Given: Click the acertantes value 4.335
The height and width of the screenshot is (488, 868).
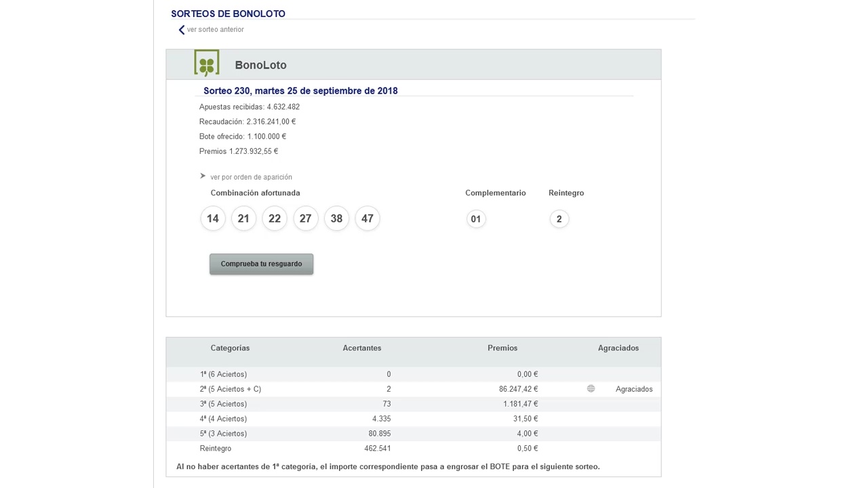Looking at the screenshot, I should tap(382, 419).
